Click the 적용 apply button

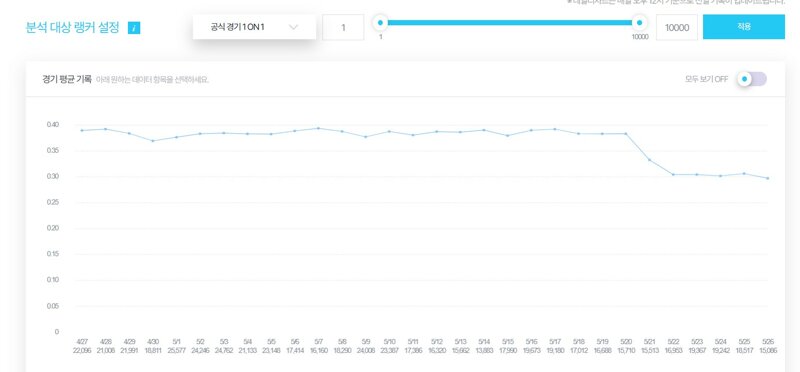click(744, 27)
